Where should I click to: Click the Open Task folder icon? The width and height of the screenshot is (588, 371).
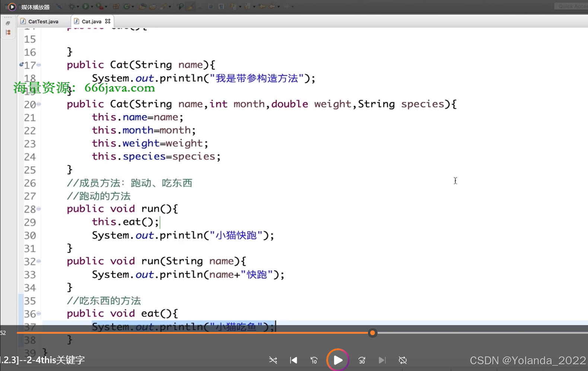click(153, 6)
